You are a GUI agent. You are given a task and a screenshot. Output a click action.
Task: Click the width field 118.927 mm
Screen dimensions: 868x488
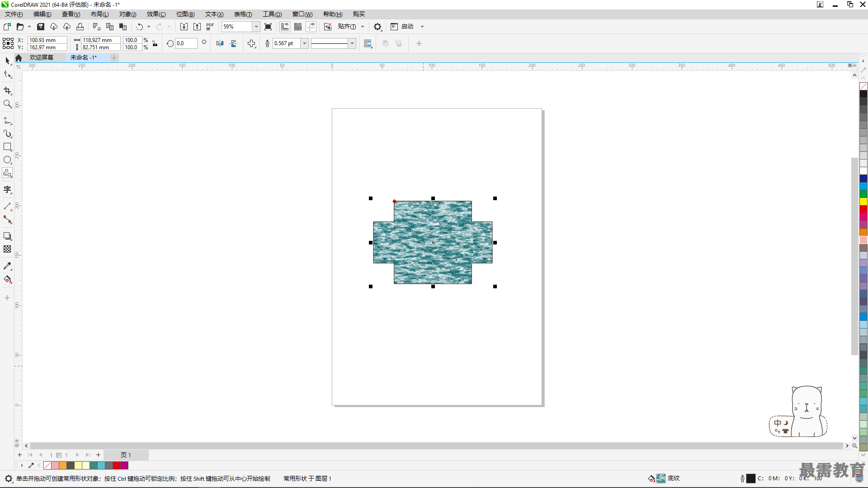click(100, 40)
